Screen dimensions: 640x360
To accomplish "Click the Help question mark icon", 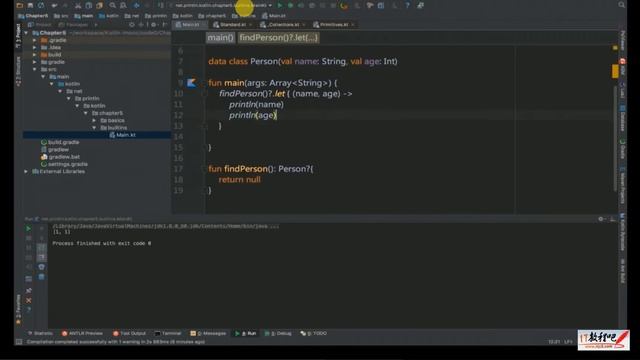I will [407, 5].
